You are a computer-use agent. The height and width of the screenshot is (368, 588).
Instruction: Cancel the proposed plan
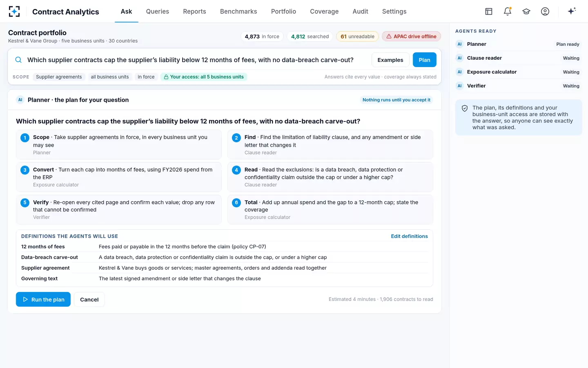click(x=89, y=299)
